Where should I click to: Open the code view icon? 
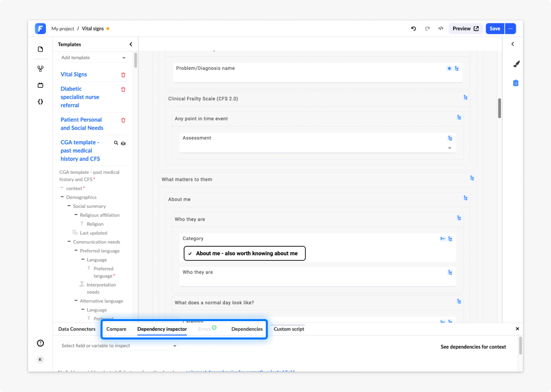tap(441, 29)
